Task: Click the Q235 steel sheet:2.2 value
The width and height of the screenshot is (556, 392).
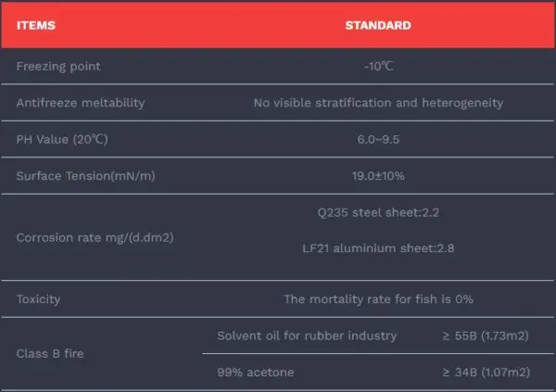Action: pos(378,212)
